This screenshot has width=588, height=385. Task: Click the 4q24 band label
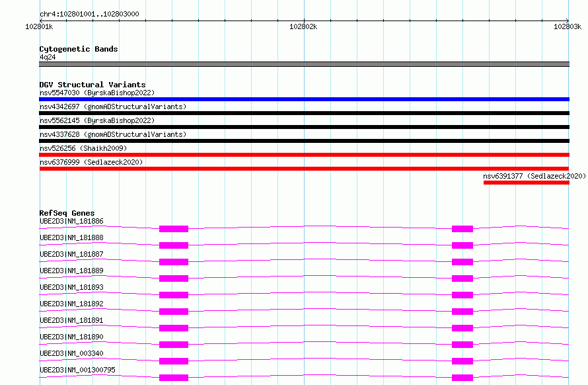[x=48, y=57]
